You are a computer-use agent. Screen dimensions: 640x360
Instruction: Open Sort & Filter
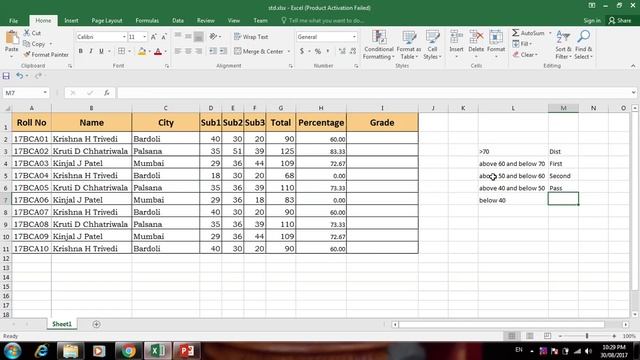pyautogui.click(x=563, y=44)
